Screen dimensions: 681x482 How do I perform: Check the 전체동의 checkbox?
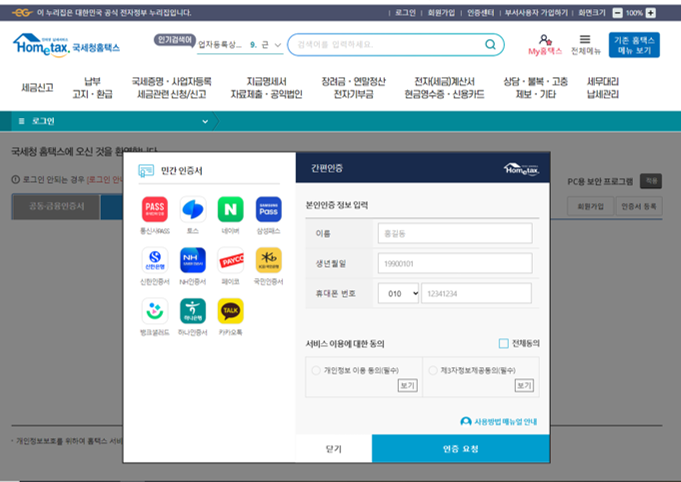click(503, 343)
